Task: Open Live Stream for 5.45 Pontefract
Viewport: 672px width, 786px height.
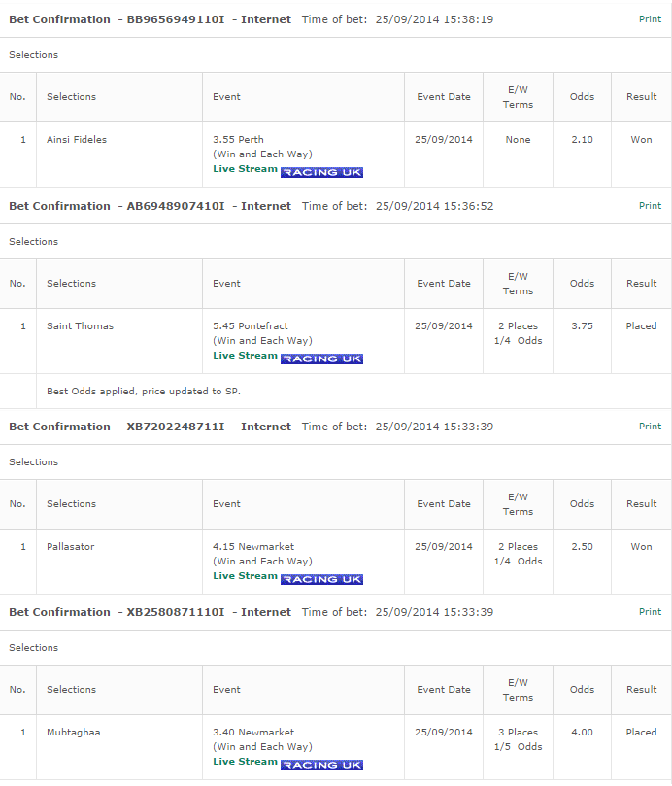Action: [x=245, y=356]
